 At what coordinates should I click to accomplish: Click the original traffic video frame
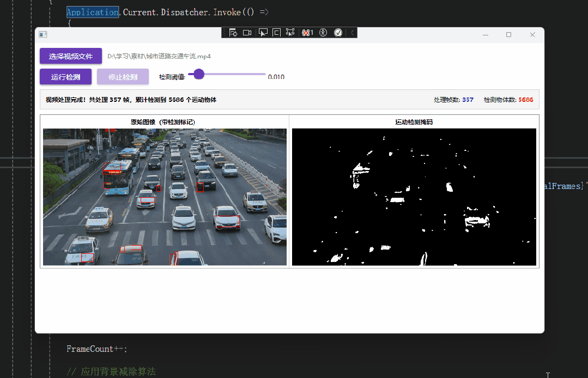pos(165,197)
